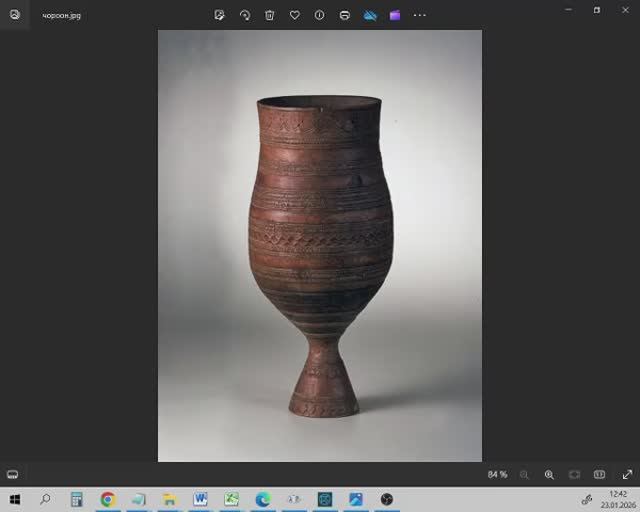Open File Explorer folder icon in taskbar
This screenshot has width=640, height=512.
[169, 499]
